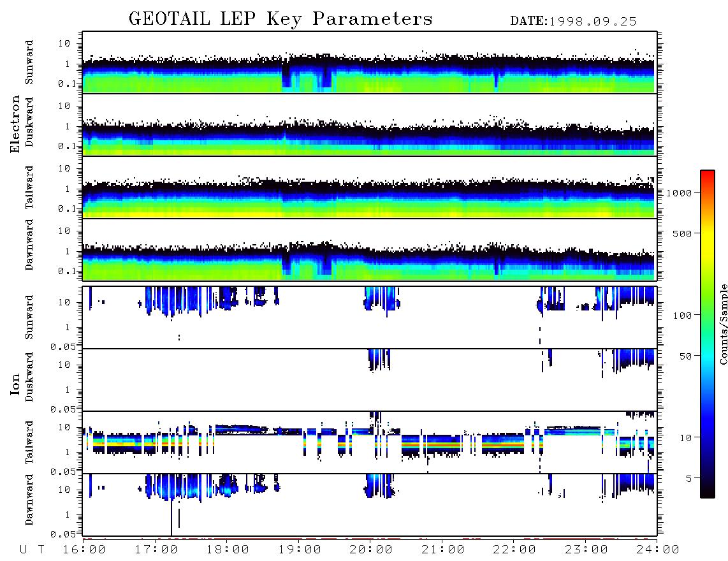Click the Electron 'Tailward' panel label
This screenshot has height=561, width=728.
29,187
